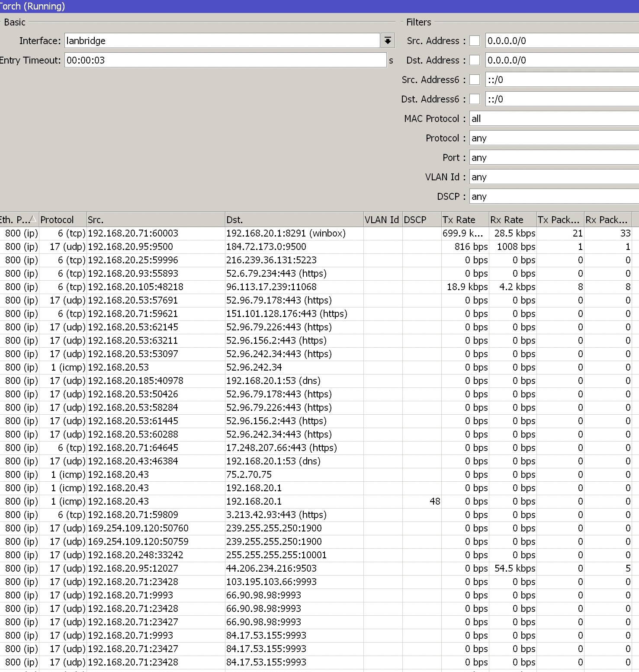Expand the Interface dropdown showing lanbridge
The width and height of the screenshot is (639, 672).
(387, 40)
